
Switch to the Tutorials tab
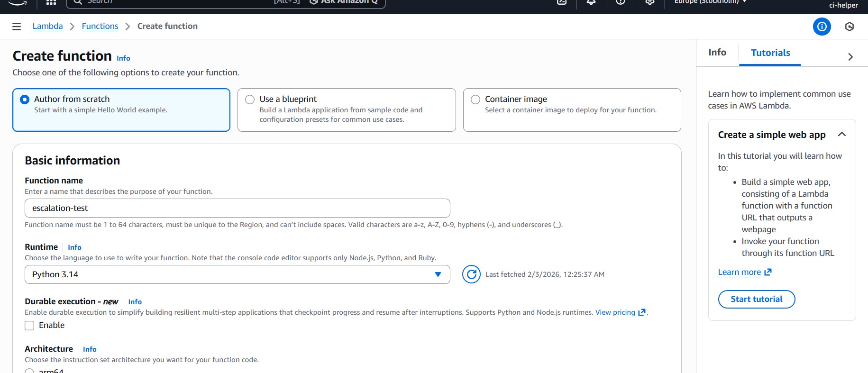[770, 53]
